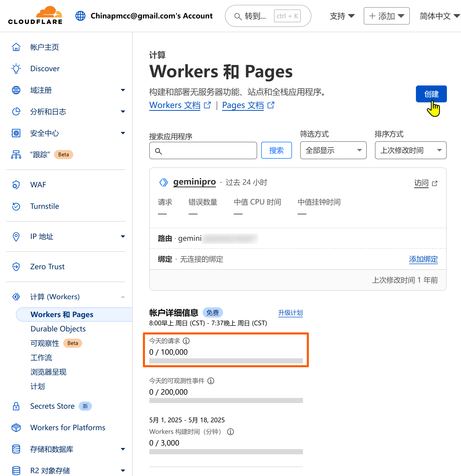461x476 pixels.
Task: Open the 简体中文 language dropdown
Action: point(439,16)
